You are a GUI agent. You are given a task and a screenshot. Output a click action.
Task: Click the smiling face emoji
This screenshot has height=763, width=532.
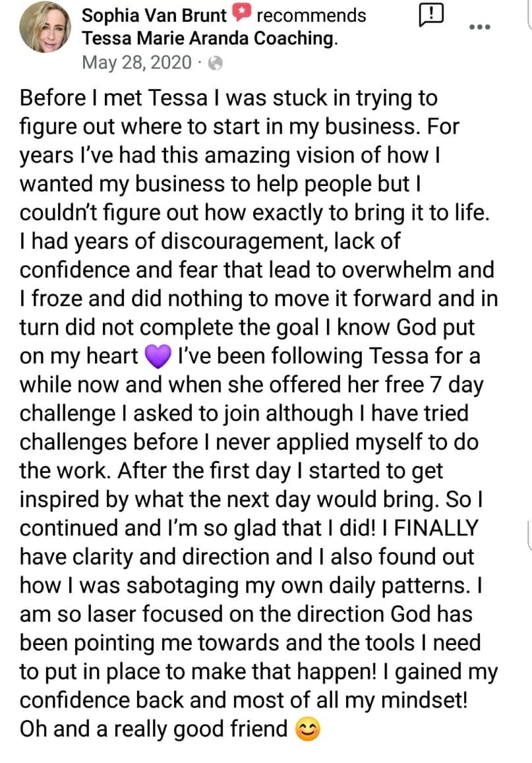point(308,730)
